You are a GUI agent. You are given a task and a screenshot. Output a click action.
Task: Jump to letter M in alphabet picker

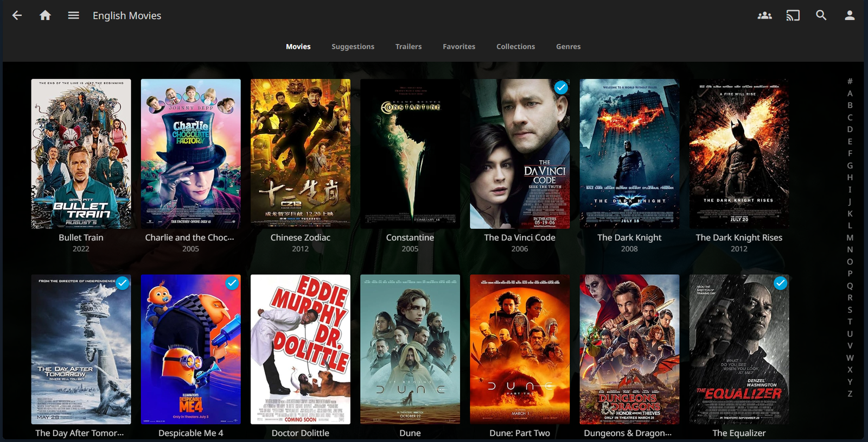(850, 238)
